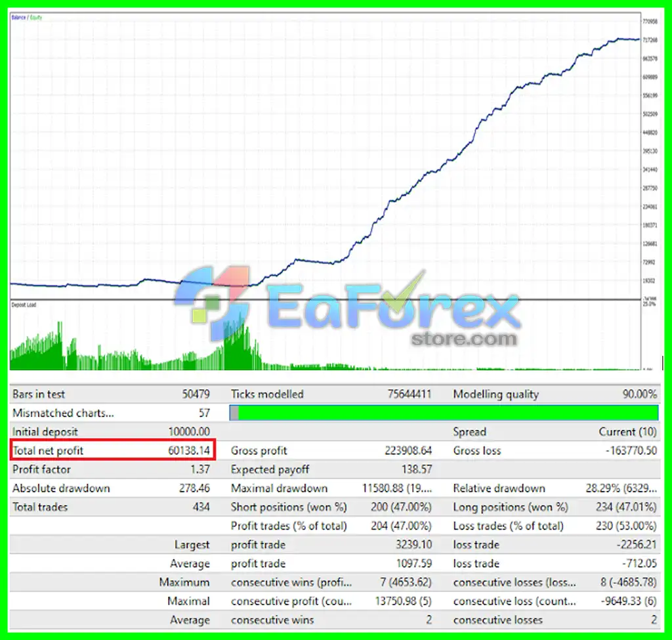The height and width of the screenshot is (640, 672).
Task: Select the 'Bars in test' label
Action: 39,395
